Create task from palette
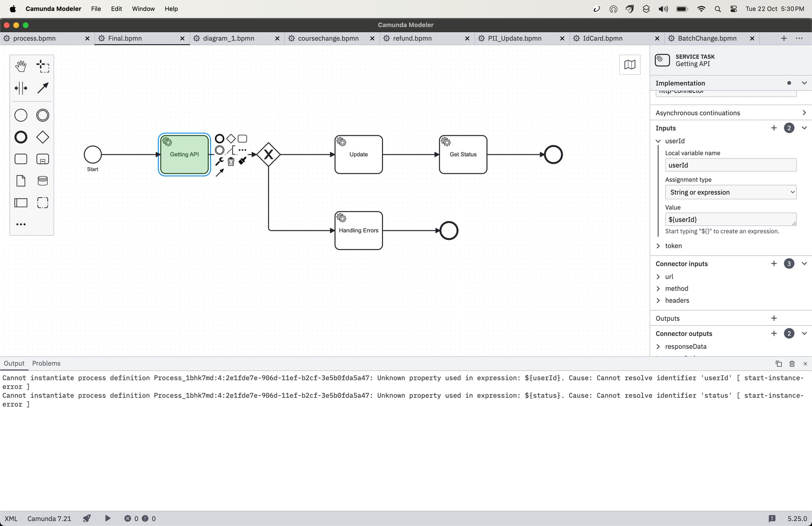Screen dimensions: 812x526 click(x=21, y=159)
